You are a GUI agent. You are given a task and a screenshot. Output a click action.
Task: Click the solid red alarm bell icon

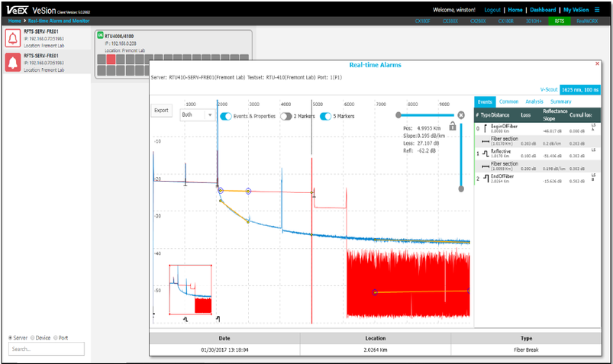(13, 63)
